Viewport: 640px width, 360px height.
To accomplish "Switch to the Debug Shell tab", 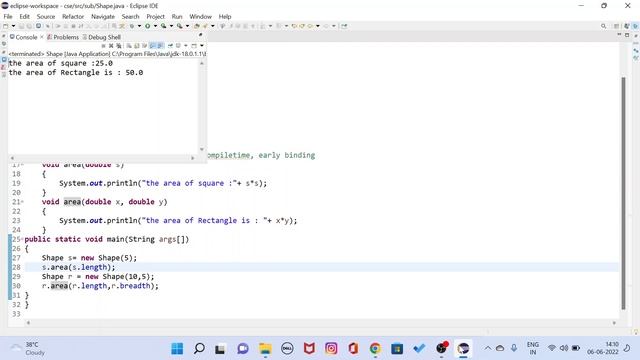I will pos(101,37).
